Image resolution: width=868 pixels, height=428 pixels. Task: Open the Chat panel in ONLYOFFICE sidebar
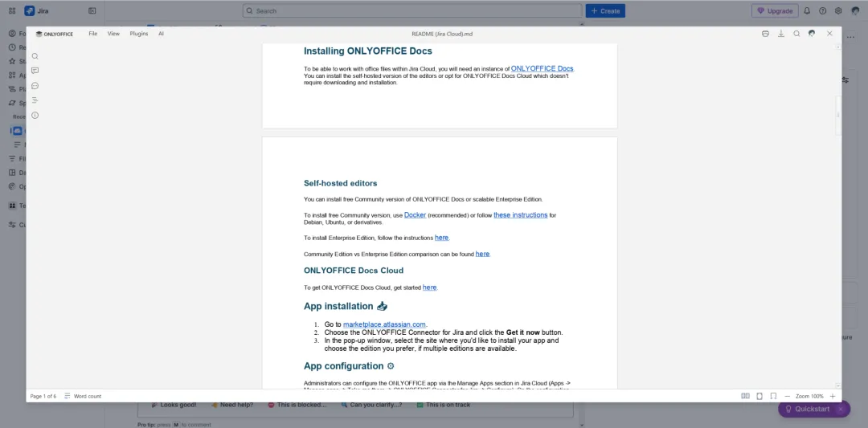pyautogui.click(x=35, y=86)
